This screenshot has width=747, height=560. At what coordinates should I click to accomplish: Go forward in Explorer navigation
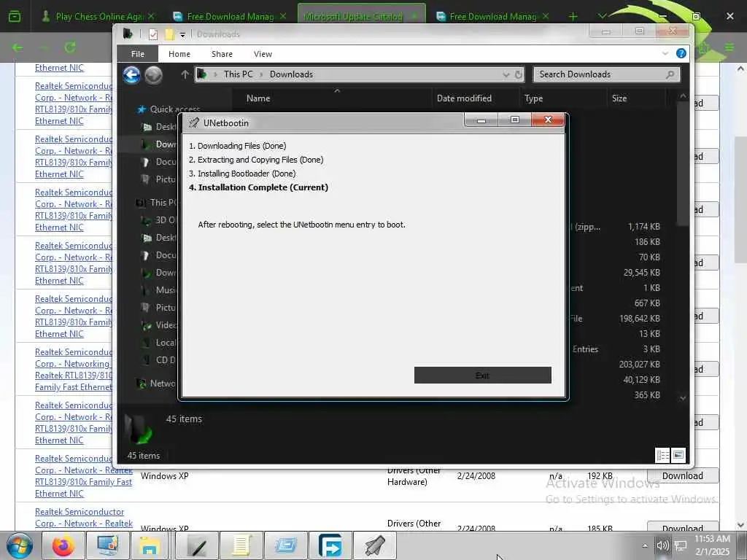(x=153, y=75)
